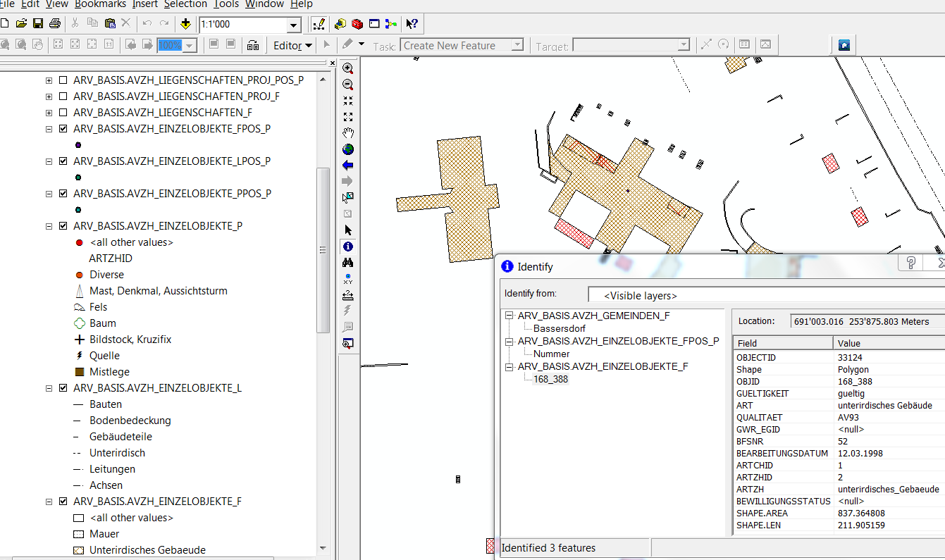The width and height of the screenshot is (945, 560).
Task: Click the Full Extent globe icon
Action: (x=347, y=149)
